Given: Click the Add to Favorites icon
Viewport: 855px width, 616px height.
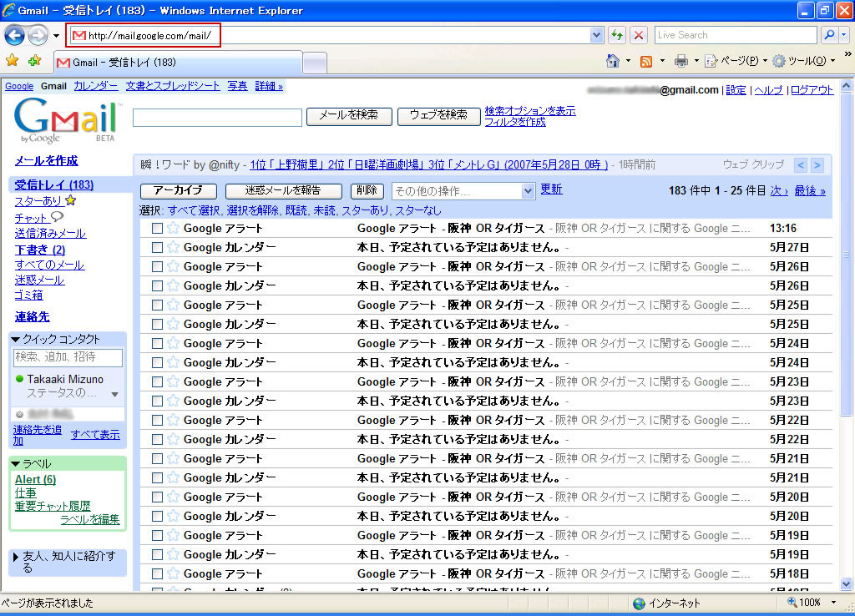Looking at the screenshot, I should tap(34, 61).
